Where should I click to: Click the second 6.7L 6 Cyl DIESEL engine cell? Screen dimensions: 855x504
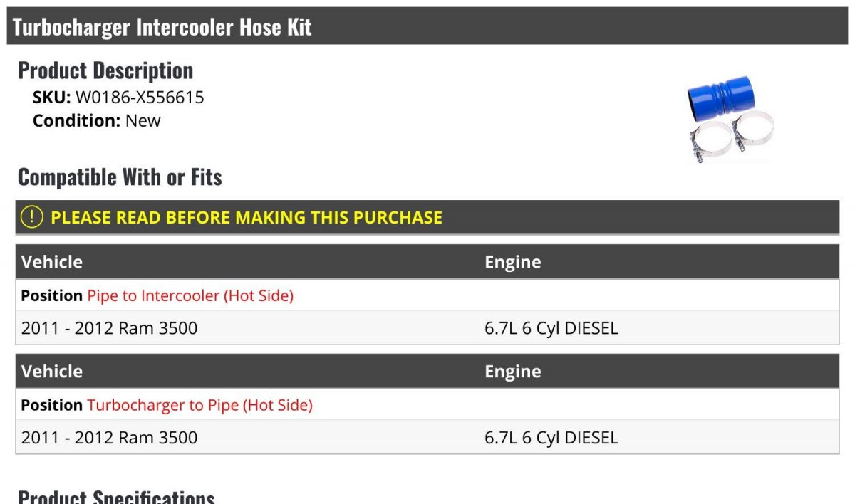(551, 437)
